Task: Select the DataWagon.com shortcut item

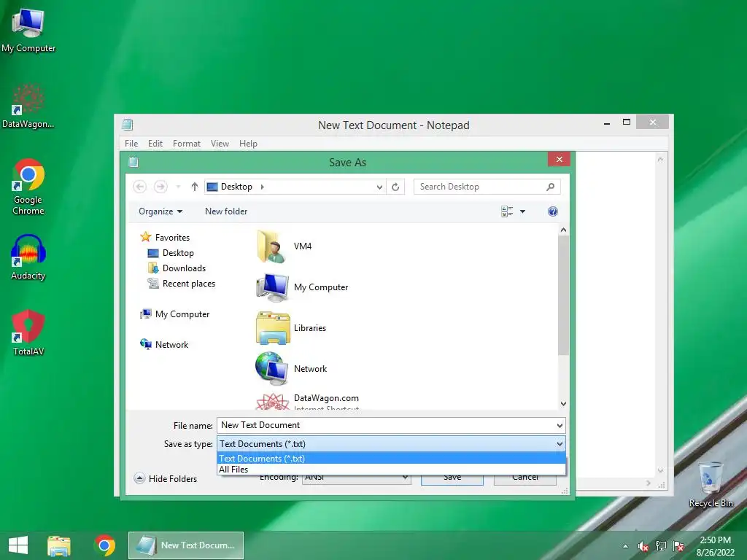Action: [307, 401]
